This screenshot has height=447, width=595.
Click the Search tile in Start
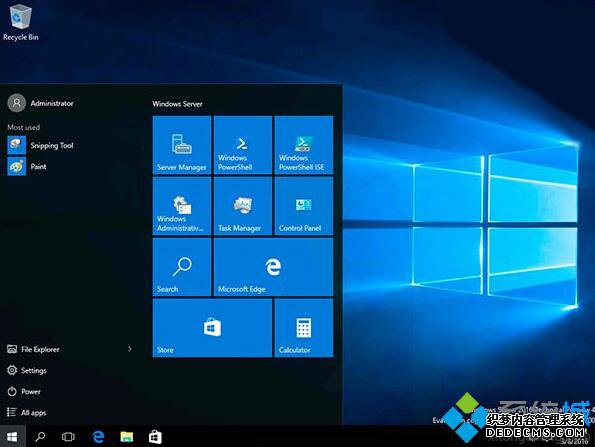pyautogui.click(x=182, y=267)
